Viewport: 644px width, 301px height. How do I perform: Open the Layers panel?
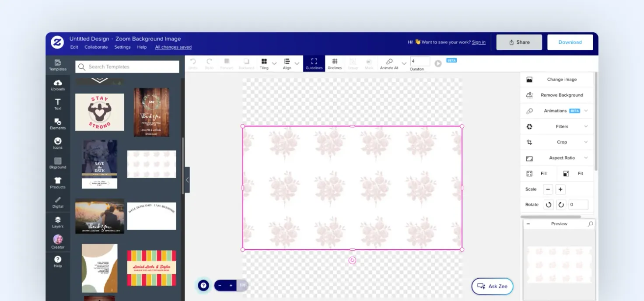[x=58, y=222]
